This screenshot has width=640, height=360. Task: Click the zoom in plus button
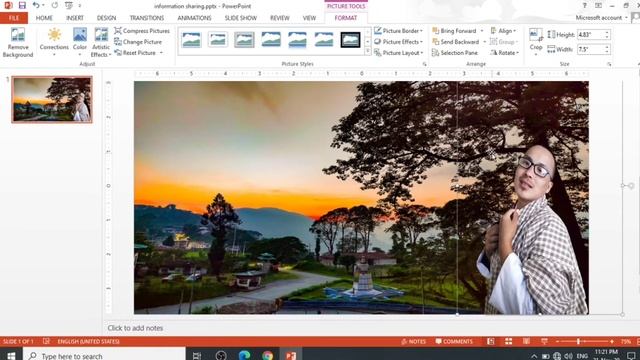coord(611,341)
